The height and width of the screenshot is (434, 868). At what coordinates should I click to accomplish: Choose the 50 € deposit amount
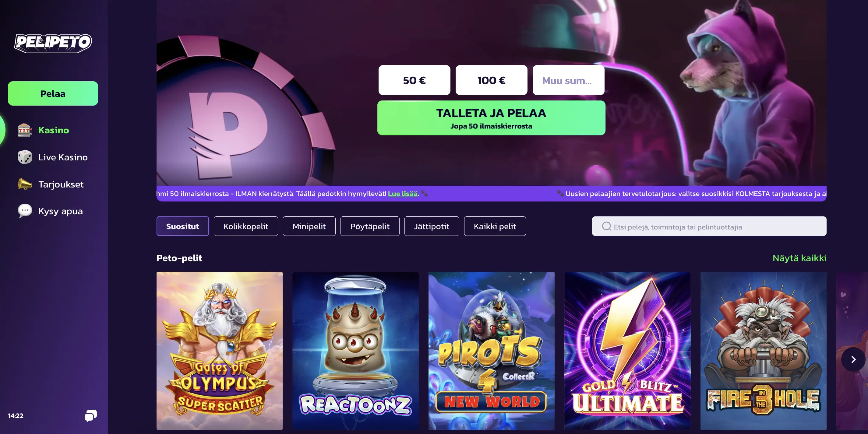point(414,80)
